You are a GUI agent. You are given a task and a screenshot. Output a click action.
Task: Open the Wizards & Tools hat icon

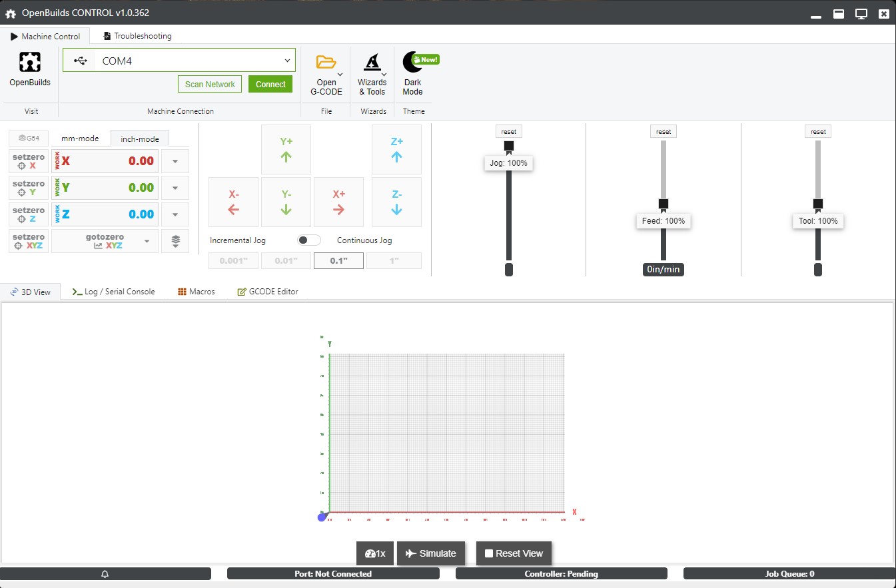coord(372,63)
